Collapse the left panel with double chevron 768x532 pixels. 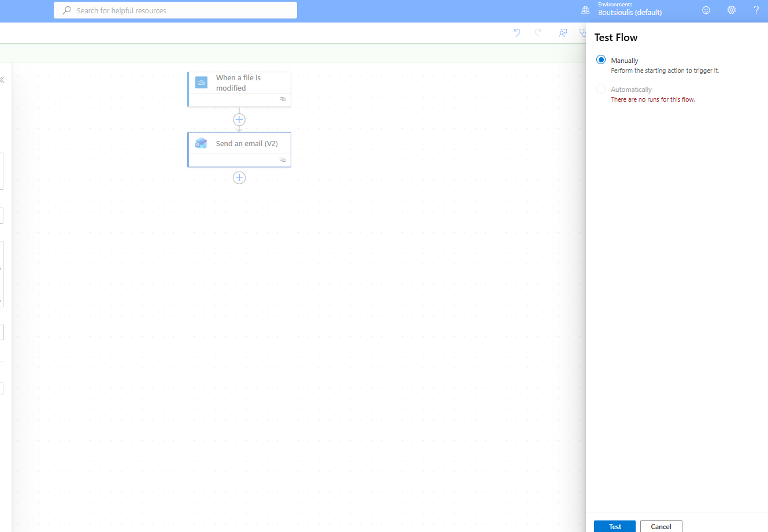2,80
